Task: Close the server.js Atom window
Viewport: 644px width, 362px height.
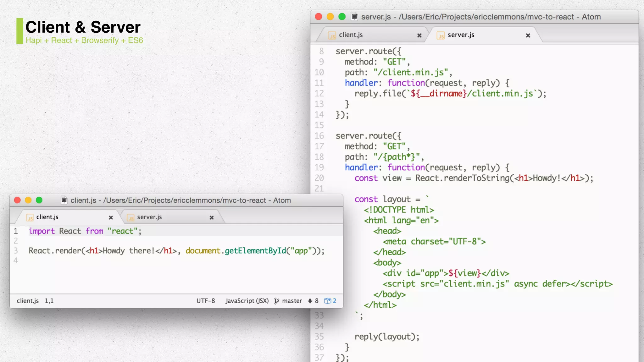Action: 319,17
